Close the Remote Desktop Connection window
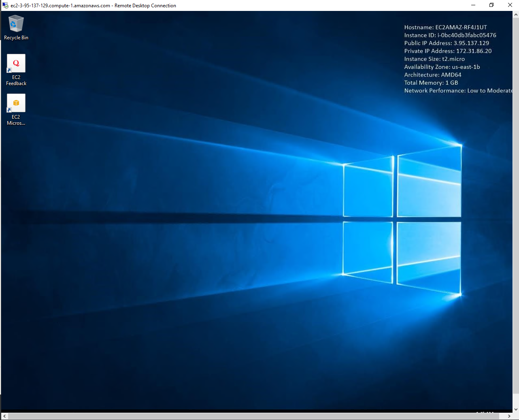 pos(510,5)
